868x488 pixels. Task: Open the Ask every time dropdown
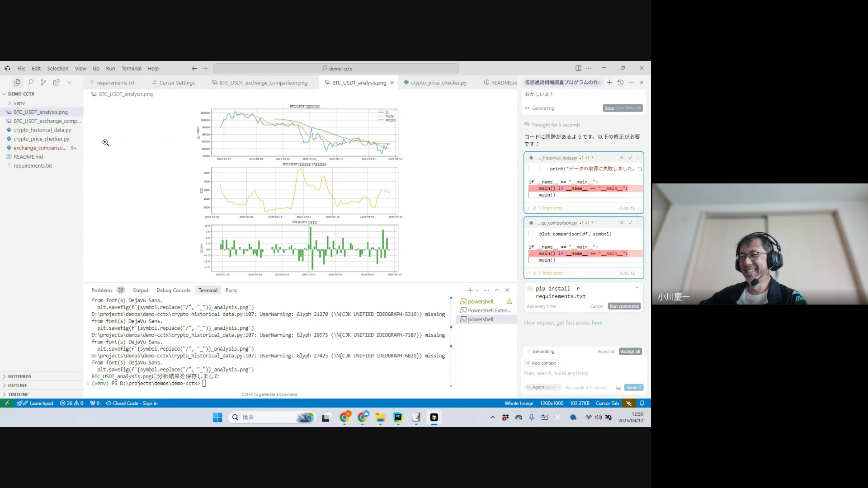click(x=543, y=306)
